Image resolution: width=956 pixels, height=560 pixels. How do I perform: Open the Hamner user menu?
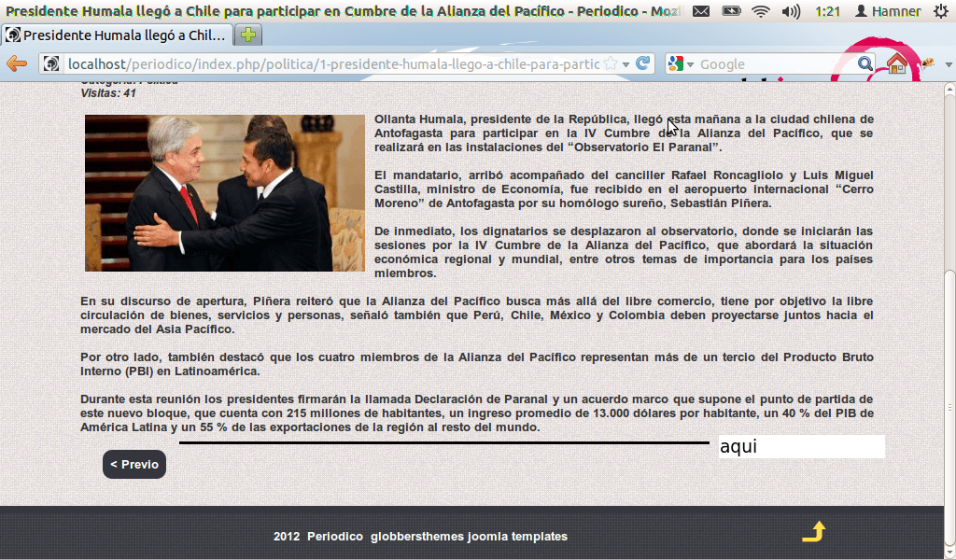tap(888, 11)
